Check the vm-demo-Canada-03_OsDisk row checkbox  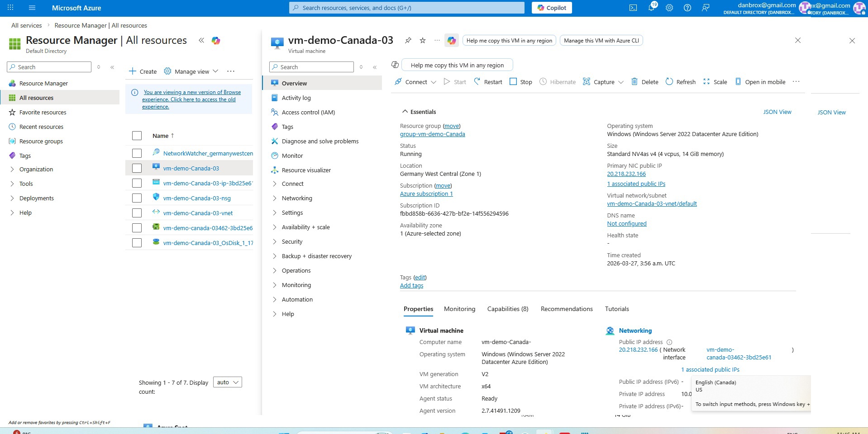coord(137,243)
